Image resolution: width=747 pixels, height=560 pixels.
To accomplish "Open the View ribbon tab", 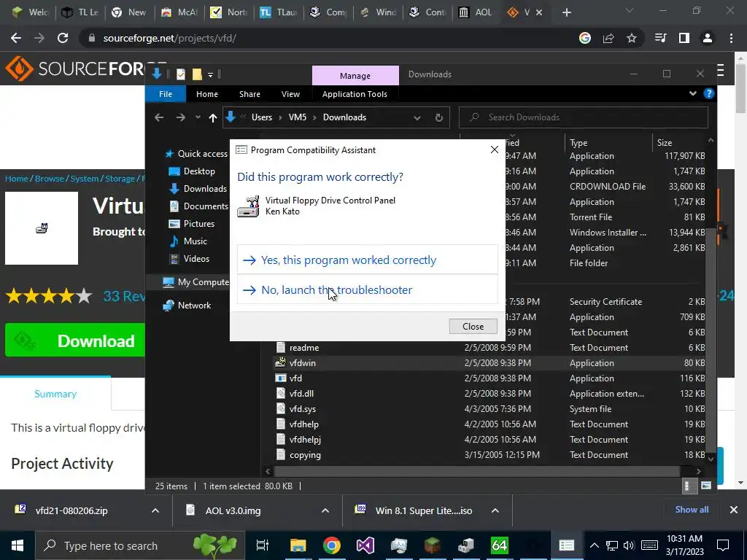I will click(x=290, y=94).
